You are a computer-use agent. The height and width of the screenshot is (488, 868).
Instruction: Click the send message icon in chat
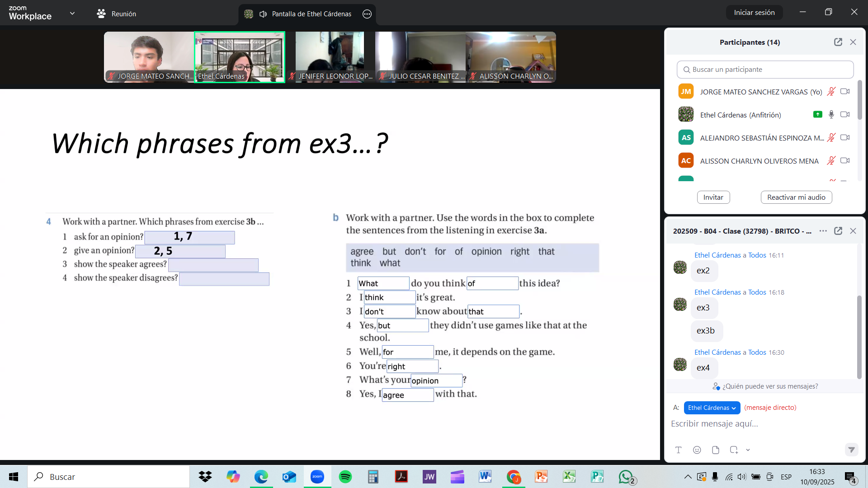tap(852, 450)
